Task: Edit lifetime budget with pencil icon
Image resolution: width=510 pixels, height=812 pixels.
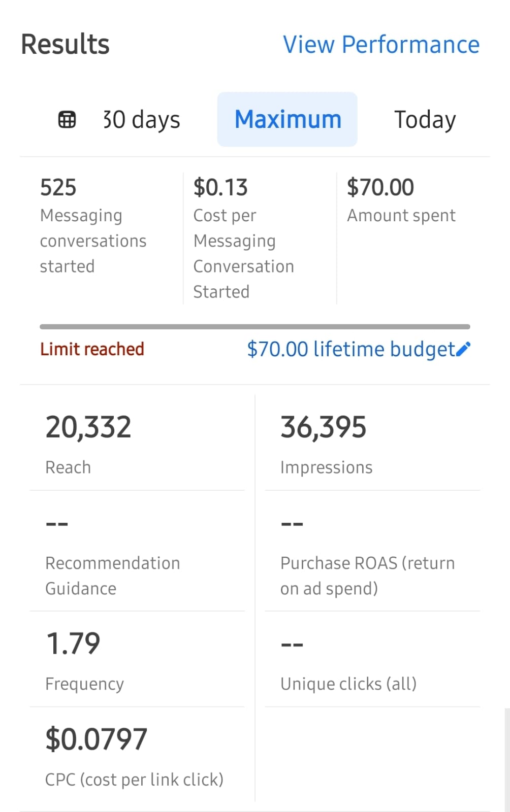Action: coord(463,349)
